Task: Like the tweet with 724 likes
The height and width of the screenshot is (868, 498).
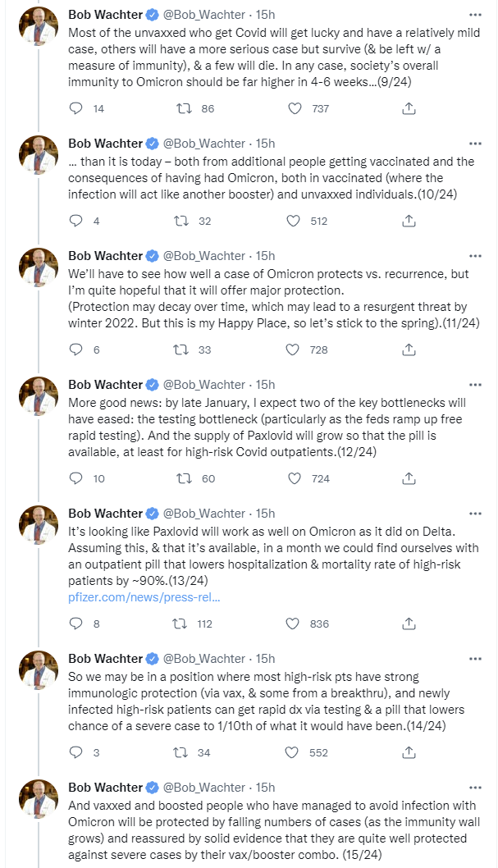Action: point(294,478)
